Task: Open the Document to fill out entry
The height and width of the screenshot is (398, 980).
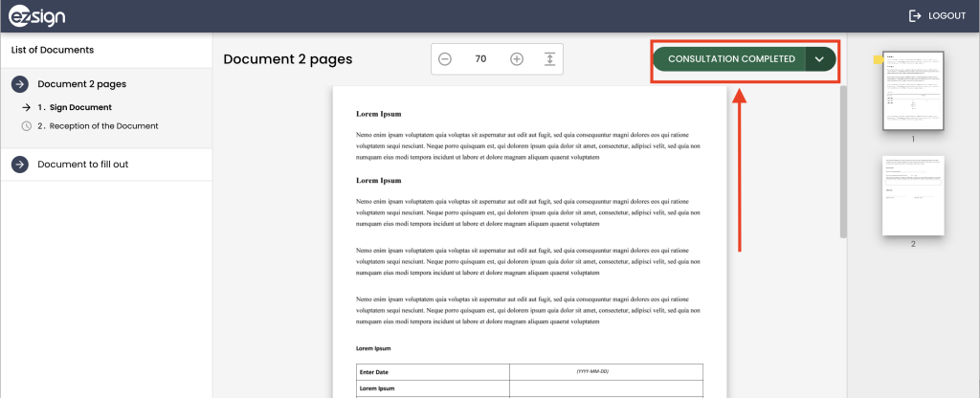Action: click(82, 165)
